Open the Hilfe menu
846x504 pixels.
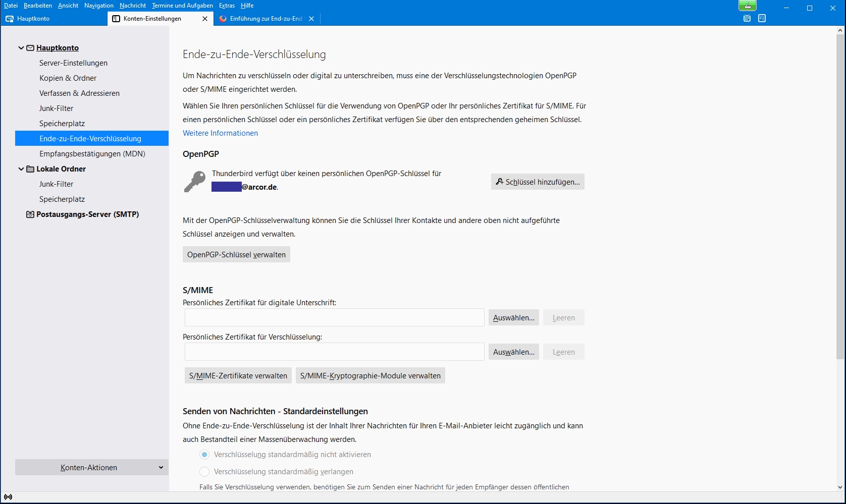[x=247, y=6]
